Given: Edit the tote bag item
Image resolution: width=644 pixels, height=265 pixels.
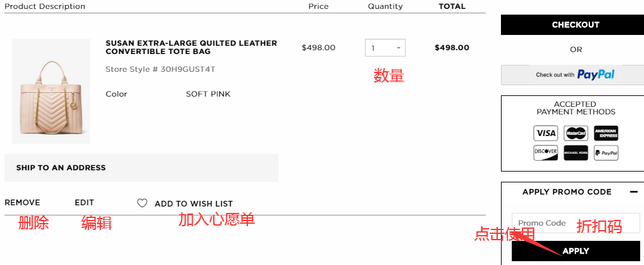Looking at the screenshot, I should pyautogui.click(x=85, y=203).
